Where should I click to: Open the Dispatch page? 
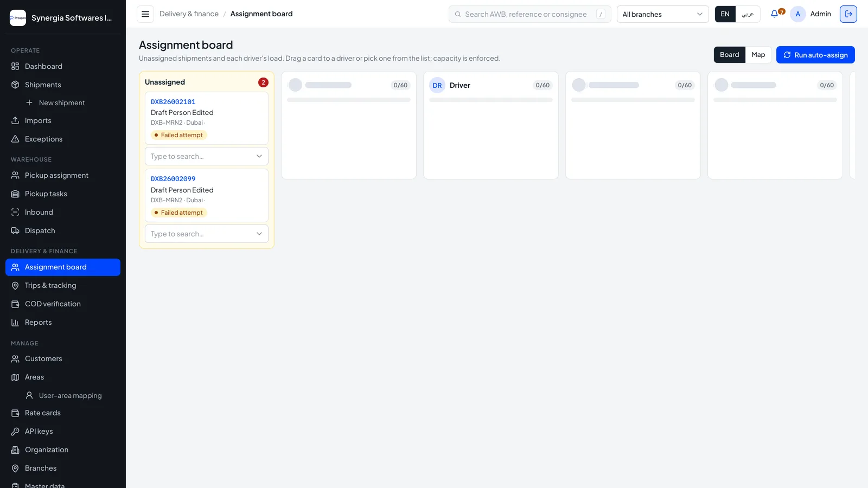pos(63,230)
